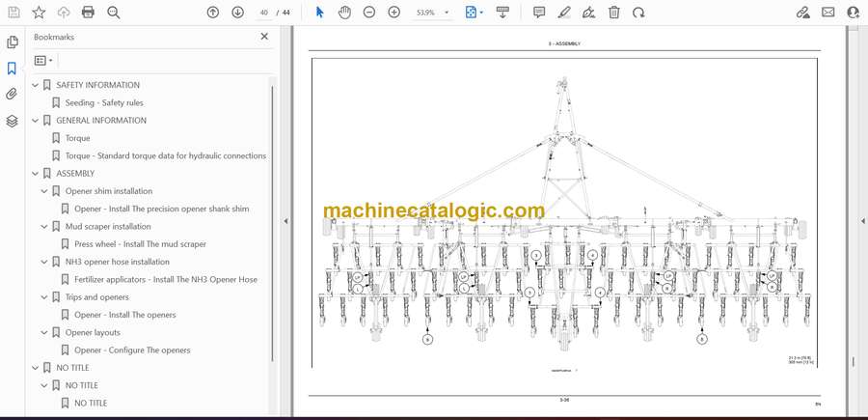868x420 pixels.
Task: Collapse the ASSEMBLY bookmark section
Action: (36, 174)
